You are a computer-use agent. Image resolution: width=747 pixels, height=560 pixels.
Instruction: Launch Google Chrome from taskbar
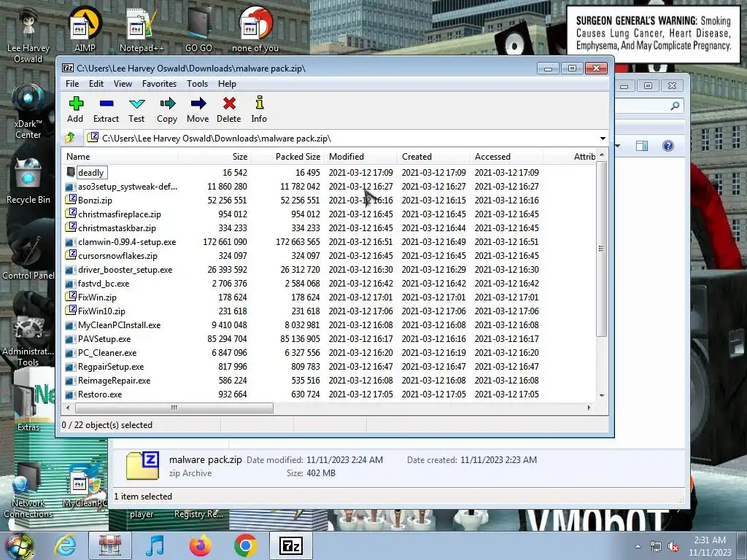(245, 545)
